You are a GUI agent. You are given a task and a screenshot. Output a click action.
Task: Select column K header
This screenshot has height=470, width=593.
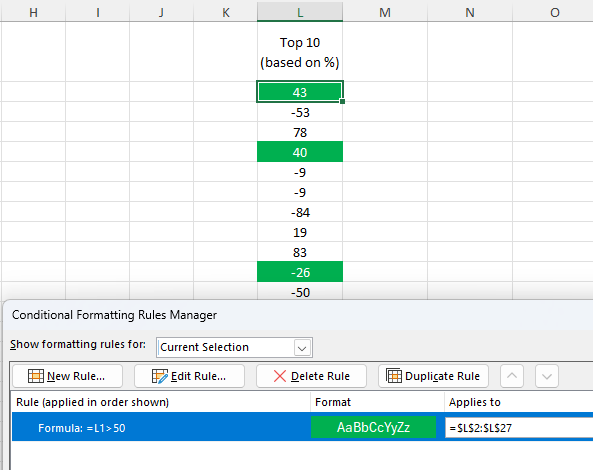[x=225, y=12]
